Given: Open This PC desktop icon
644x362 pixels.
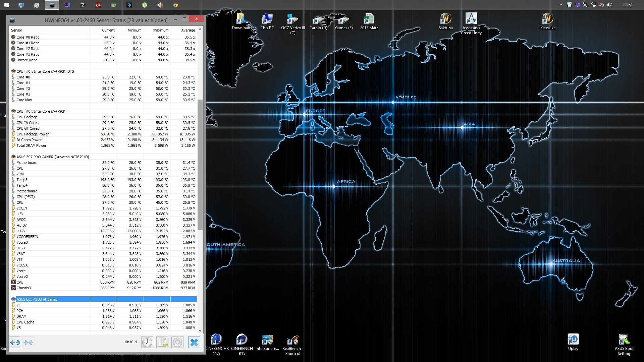Looking at the screenshot, I should click(x=267, y=21).
